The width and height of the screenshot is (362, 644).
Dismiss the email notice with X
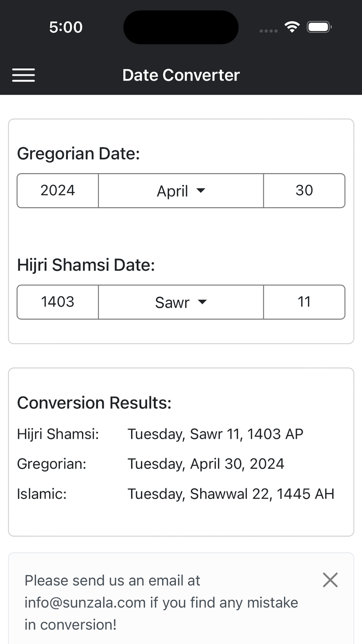[330, 580]
